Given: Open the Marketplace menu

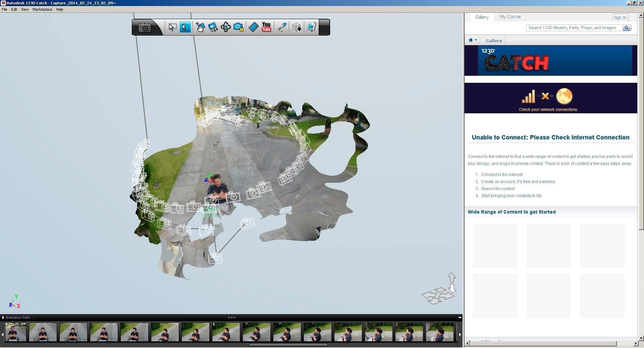Looking at the screenshot, I should point(42,9).
